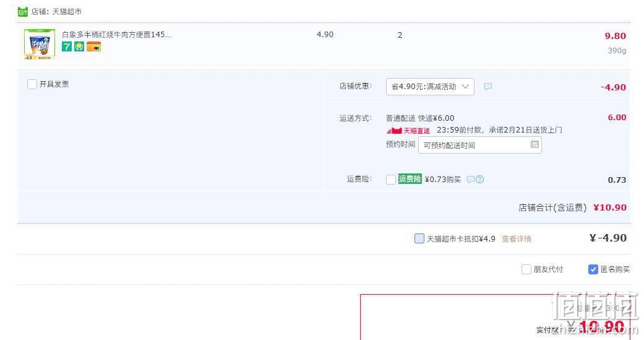This screenshot has width=644, height=340.
Task: Click the Tmall supermarket store icon
Action: (23, 12)
